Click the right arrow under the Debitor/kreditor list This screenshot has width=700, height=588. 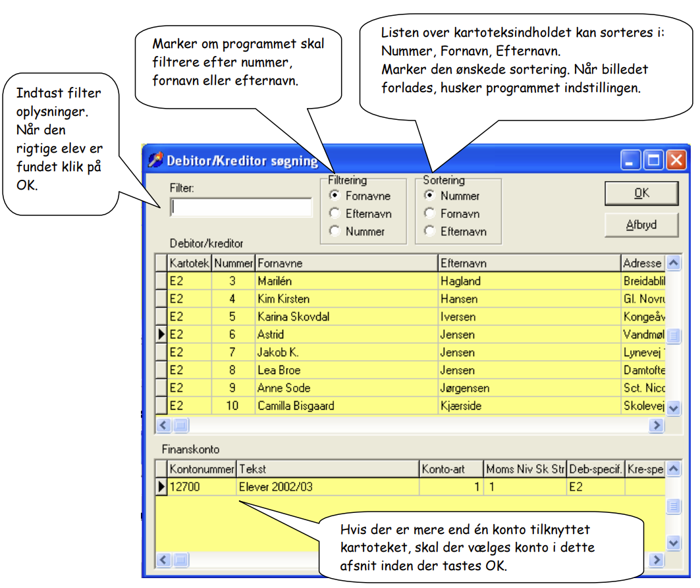[657, 425]
